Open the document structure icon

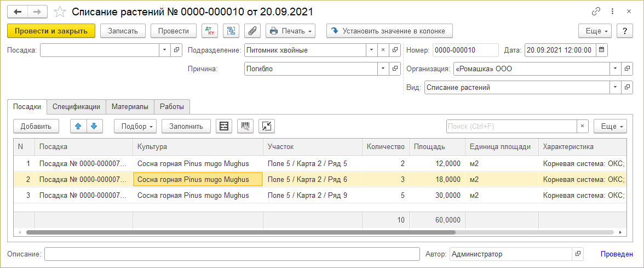point(231,31)
